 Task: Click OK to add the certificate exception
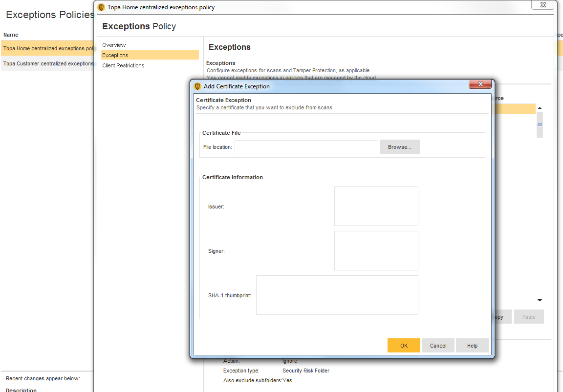pos(404,345)
